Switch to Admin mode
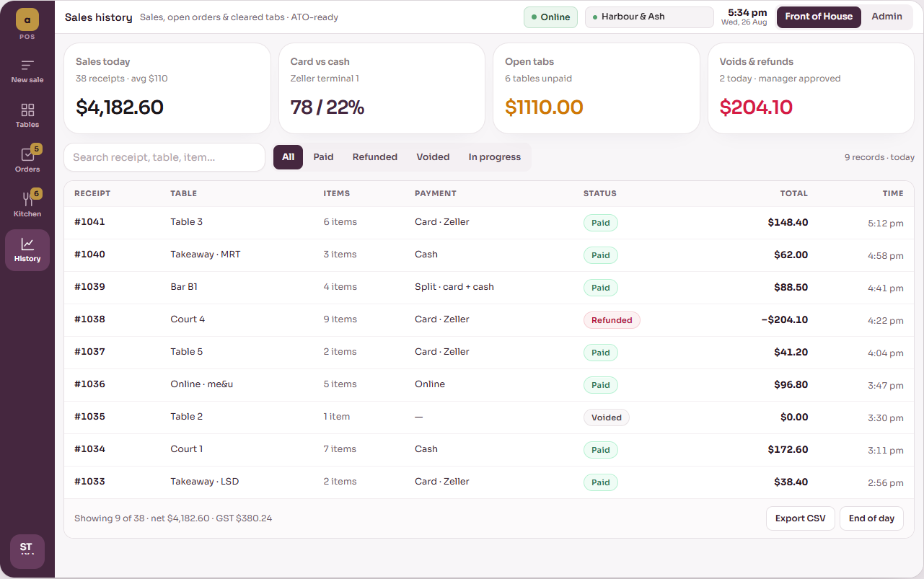The width and height of the screenshot is (924, 579). click(886, 17)
